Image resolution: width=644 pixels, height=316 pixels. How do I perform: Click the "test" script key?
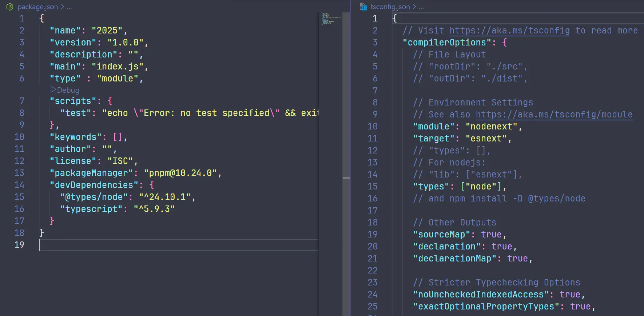point(75,113)
